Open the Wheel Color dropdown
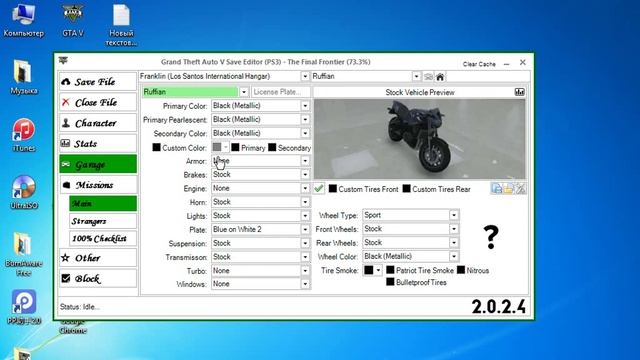The width and height of the screenshot is (640, 360). click(x=454, y=256)
